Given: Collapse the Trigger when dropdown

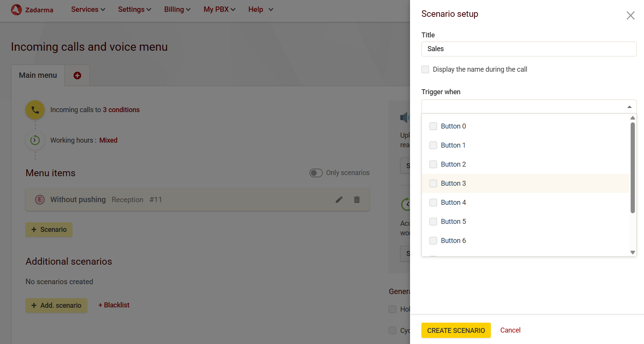Looking at the screenshot, I should (629, 107).
